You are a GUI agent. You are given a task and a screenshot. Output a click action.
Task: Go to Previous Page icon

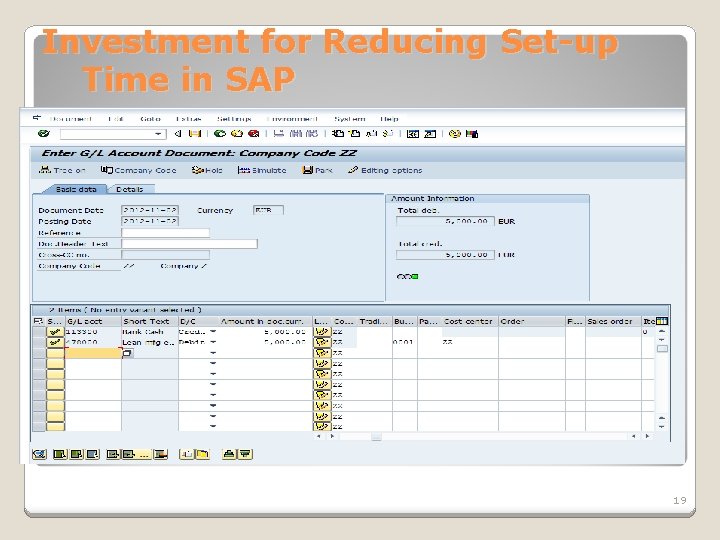tap(354, 134)
